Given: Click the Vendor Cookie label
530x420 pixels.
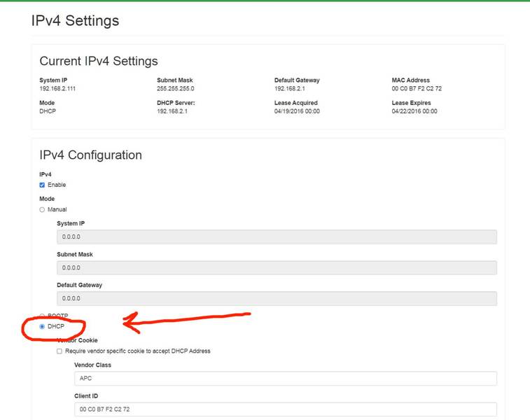Looking at the screenshot, I should pos(78,340).
